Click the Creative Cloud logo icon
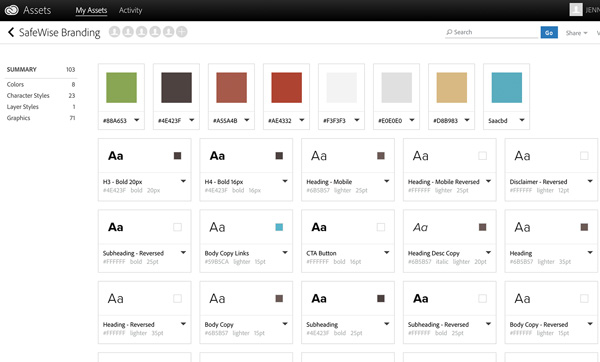The height and width of the screenshot is (362, 600). tap(11, 10)
